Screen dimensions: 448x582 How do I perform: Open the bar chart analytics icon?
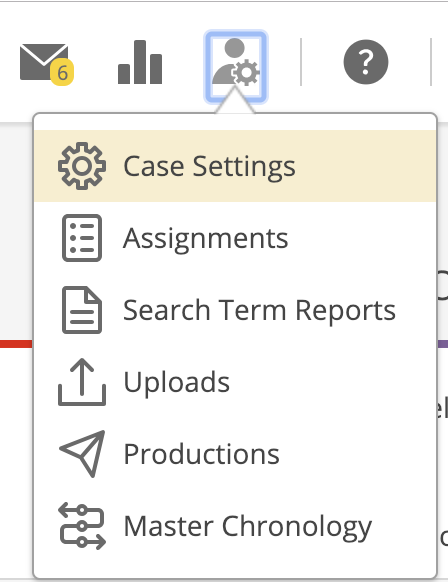(x=140, y=62)
